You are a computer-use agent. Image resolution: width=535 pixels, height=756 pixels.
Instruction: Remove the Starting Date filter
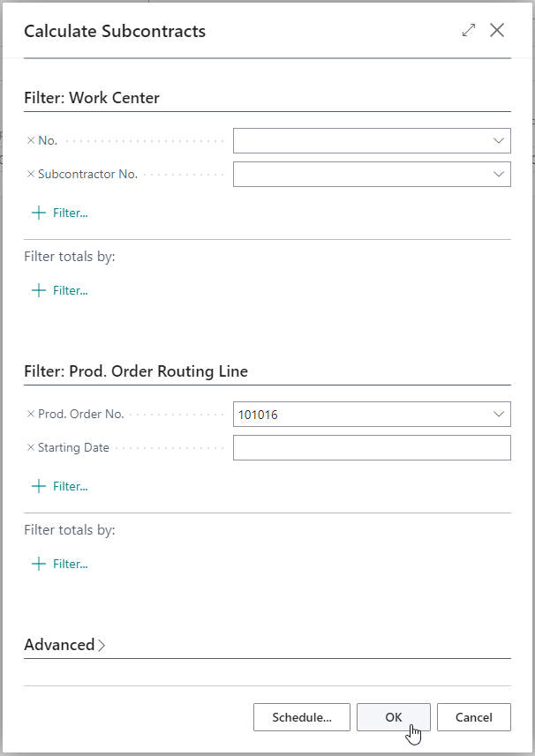pyautogui.click(x=31, y=448)
